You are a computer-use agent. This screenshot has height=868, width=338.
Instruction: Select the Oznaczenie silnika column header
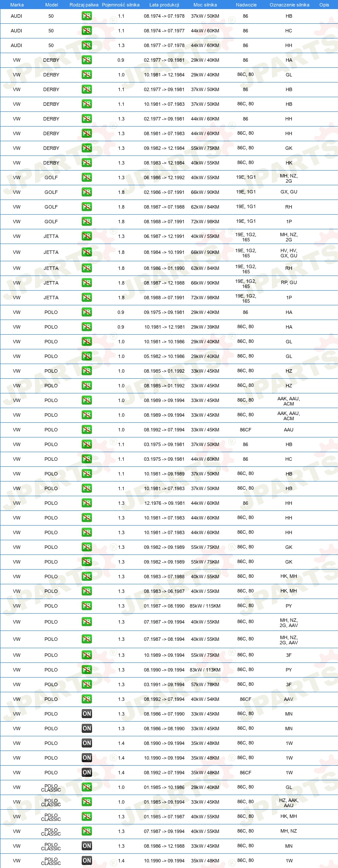pyautogui.click(x=289, y=5)
